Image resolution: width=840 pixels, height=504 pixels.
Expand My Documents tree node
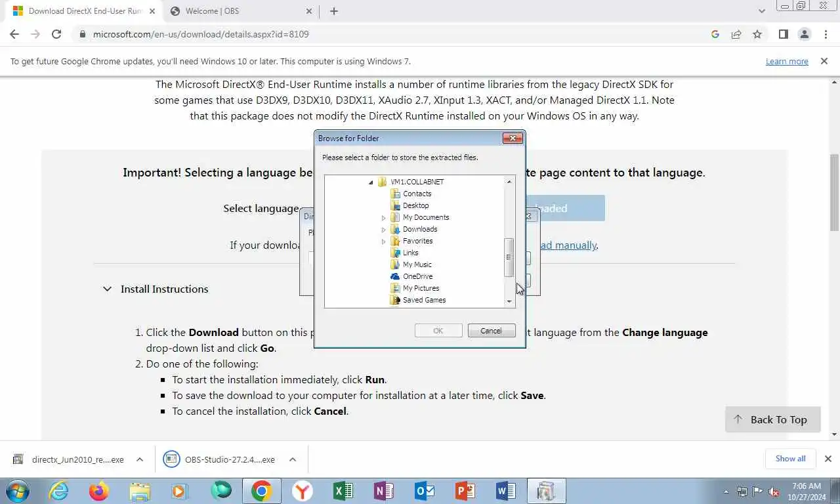click(x=384, y=218)
